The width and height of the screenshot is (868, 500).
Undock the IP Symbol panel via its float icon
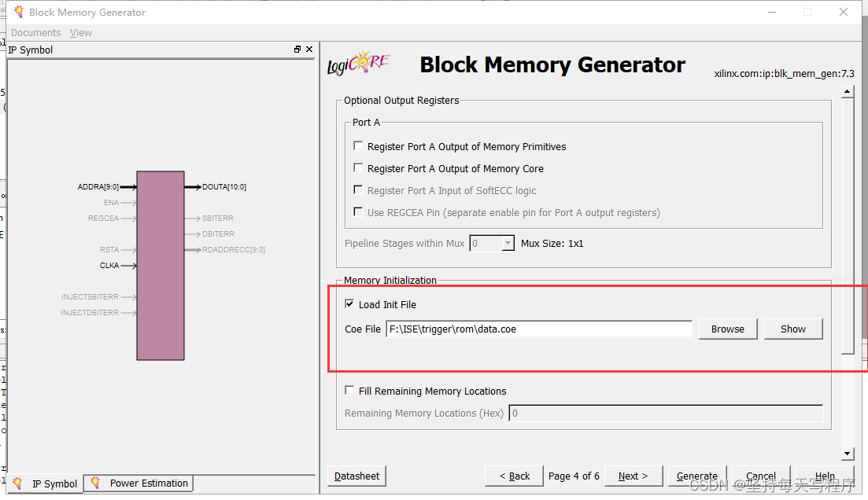click(297, 49)
